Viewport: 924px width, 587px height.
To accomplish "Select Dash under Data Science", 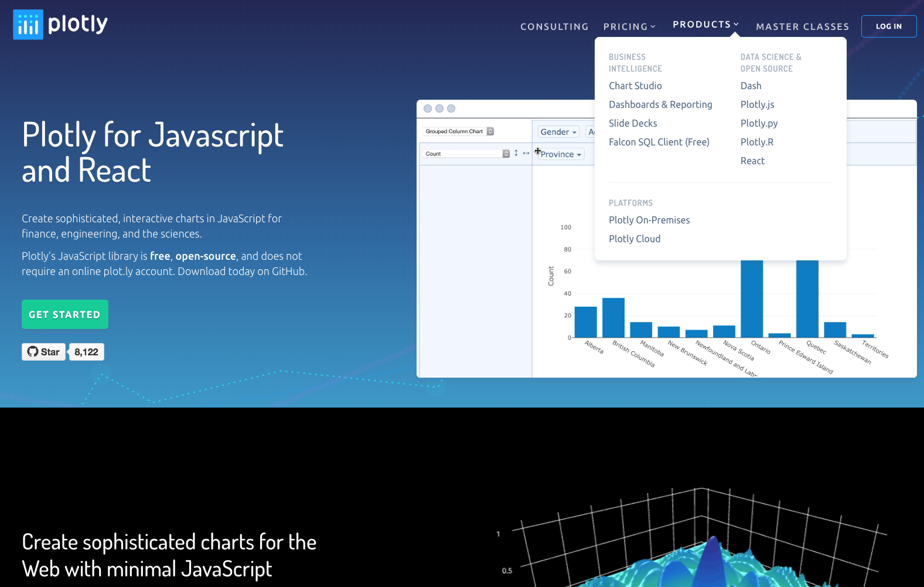I will pyautogui.click(x=751, y=86).
